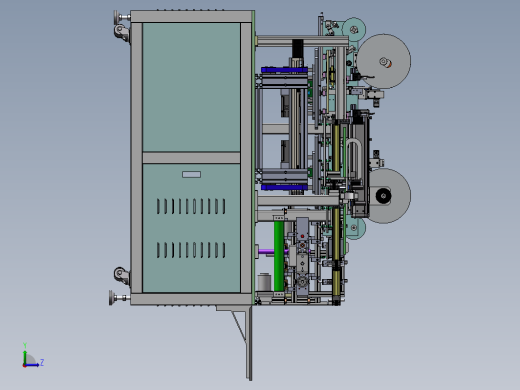Viewport: 520px width, 390px height.
Task: Pick the upper row of ventilation slots
Action: tap(191, 206)
